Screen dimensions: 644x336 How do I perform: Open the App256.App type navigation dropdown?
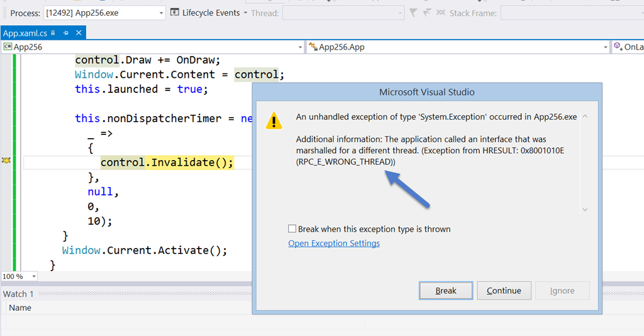point(458,46)
